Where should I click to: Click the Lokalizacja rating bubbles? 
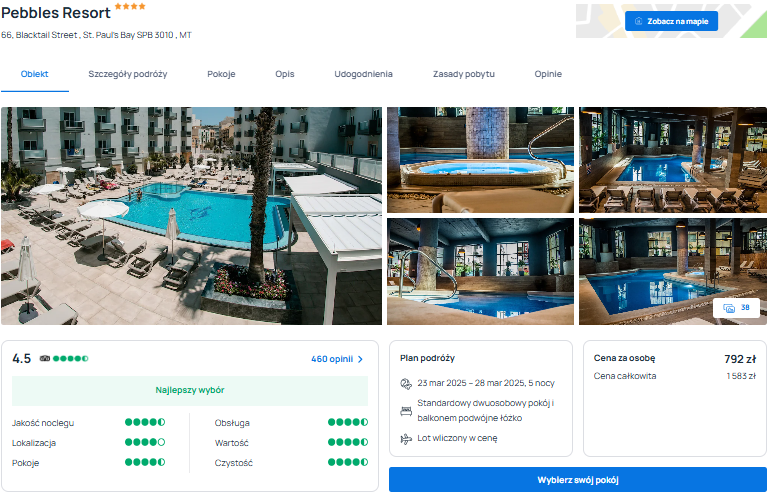(x=145, y=442)
